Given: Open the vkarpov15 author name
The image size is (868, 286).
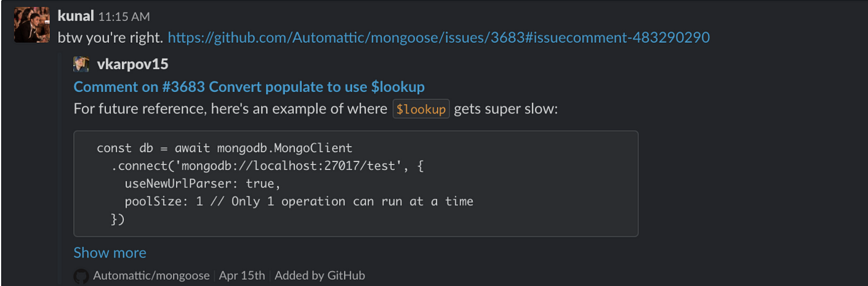Looking at the screenshot, I should click(133, 64).
